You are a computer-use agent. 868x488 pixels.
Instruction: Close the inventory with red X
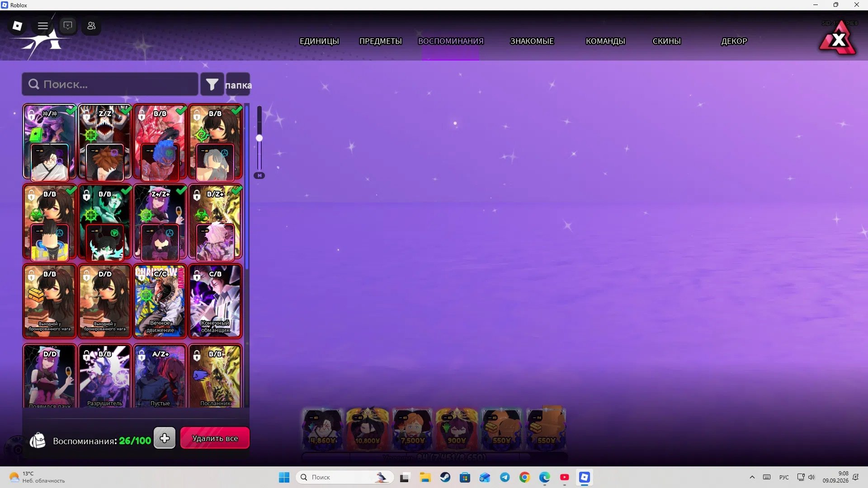[839, 39]
